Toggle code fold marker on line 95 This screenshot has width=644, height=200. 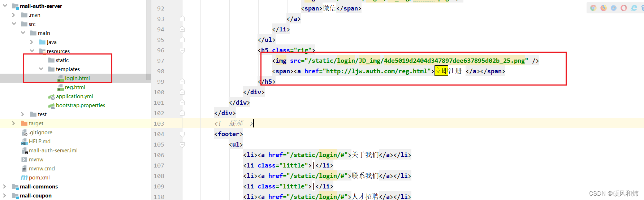182,40
